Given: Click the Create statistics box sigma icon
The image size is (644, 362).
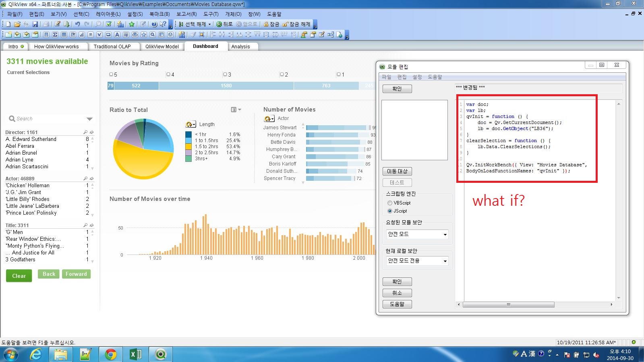Looking at the screenshot, I should (55, 35).
